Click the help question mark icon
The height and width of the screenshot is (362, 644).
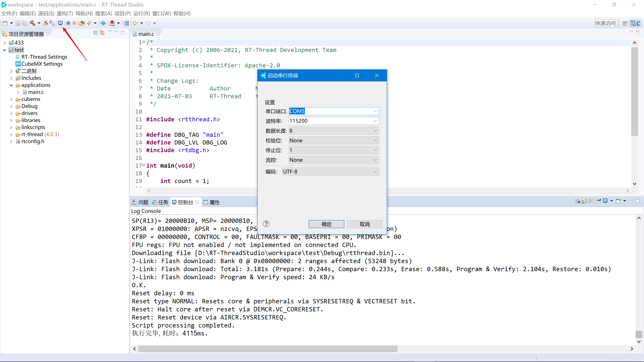coord(266,224)
